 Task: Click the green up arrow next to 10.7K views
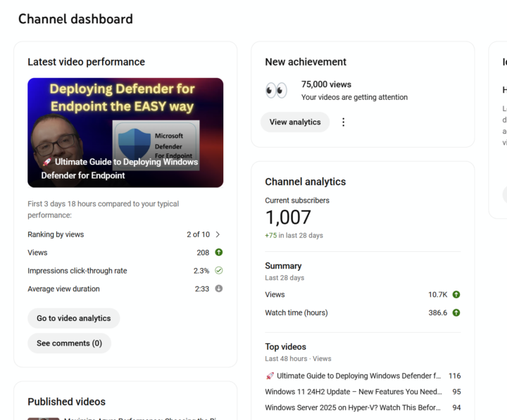click(456, 294)
